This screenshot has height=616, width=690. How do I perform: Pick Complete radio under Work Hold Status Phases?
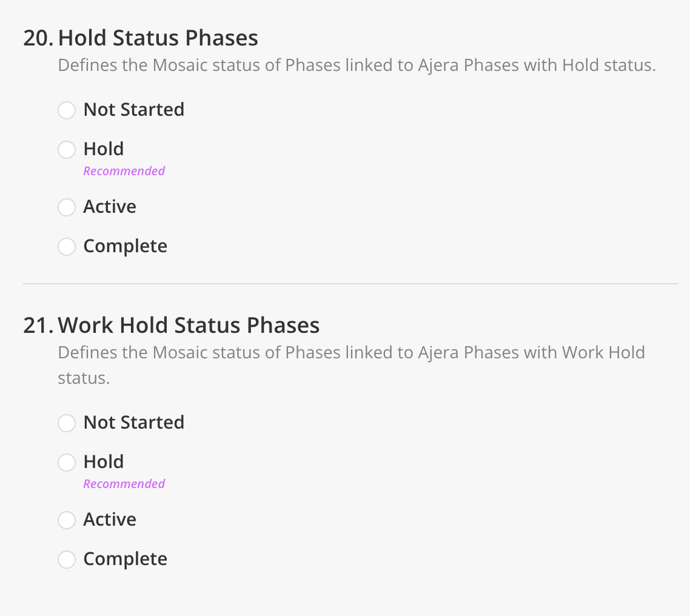[67, 559]
